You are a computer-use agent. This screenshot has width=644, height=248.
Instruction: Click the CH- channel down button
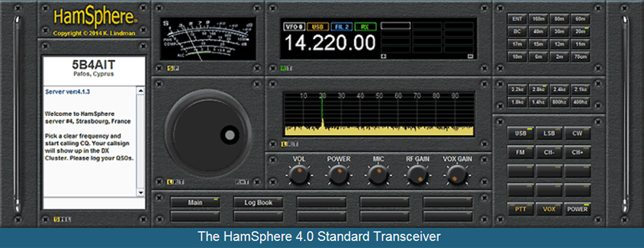click(549, 152)
